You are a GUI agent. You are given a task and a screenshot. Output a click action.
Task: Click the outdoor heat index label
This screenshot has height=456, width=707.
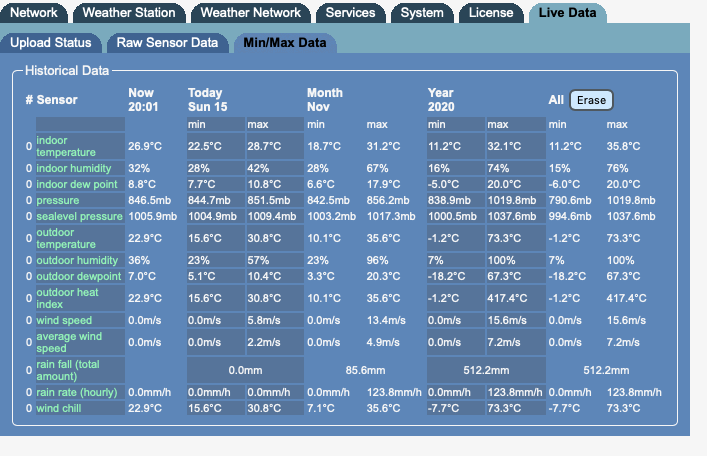point(67,298)
